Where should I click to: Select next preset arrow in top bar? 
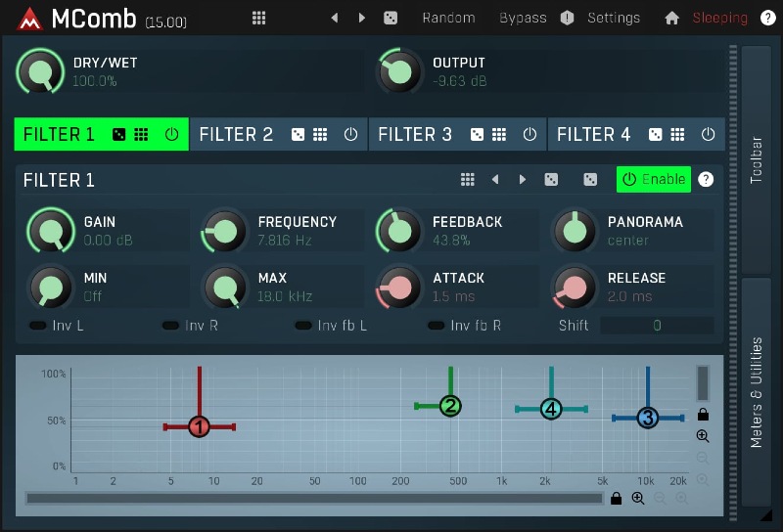pos(362,18)
